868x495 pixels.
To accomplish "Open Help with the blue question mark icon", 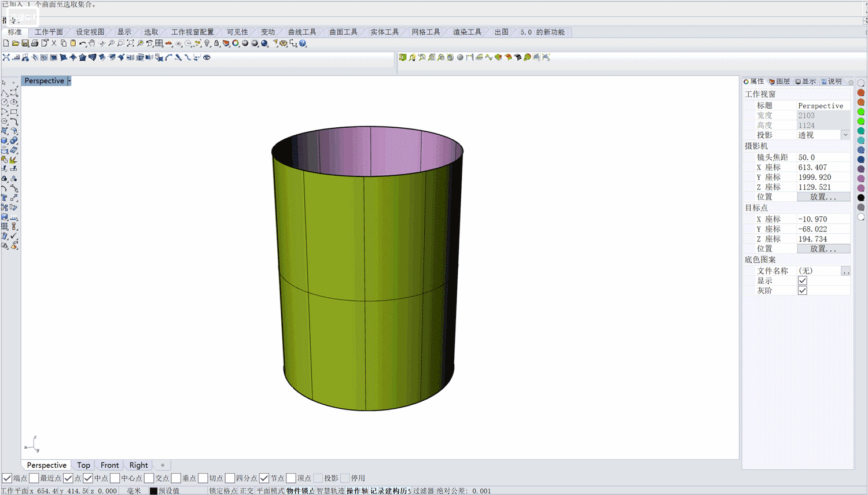I will click(x=303, y=43).
